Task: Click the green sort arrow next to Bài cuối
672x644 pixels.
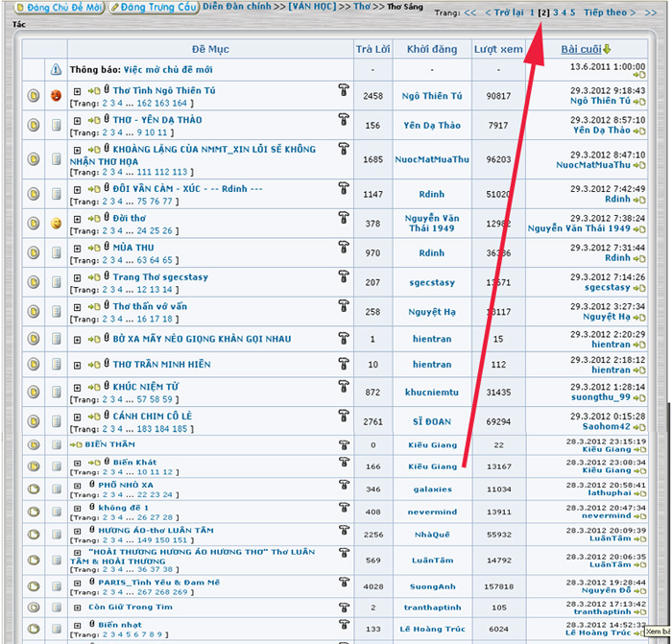Action: [607, 49]
